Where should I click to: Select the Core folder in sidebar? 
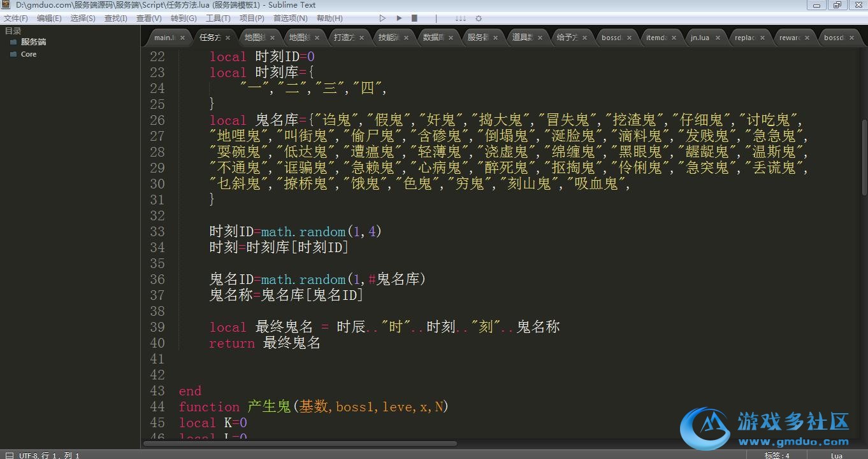(x=29, y=55)
